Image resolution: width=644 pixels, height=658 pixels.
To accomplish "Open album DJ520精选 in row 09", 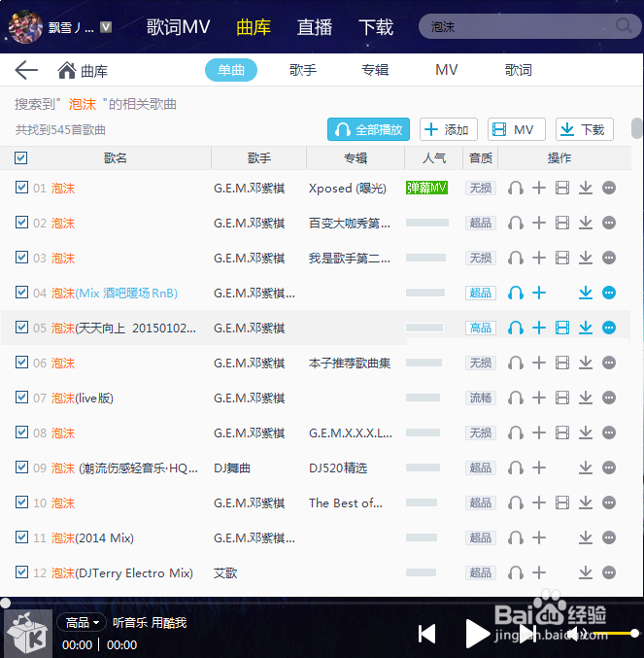I will tap(338, 468).
